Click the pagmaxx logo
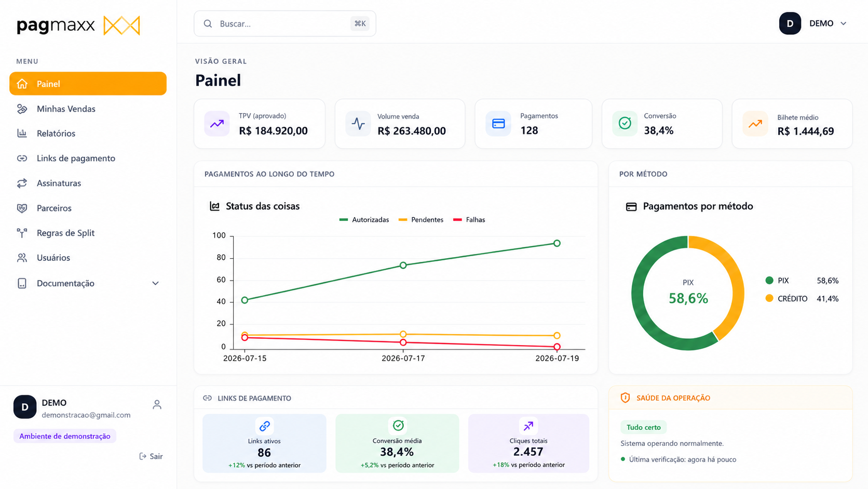This screenshot has width=868, height=489. [x=78, y=25]
